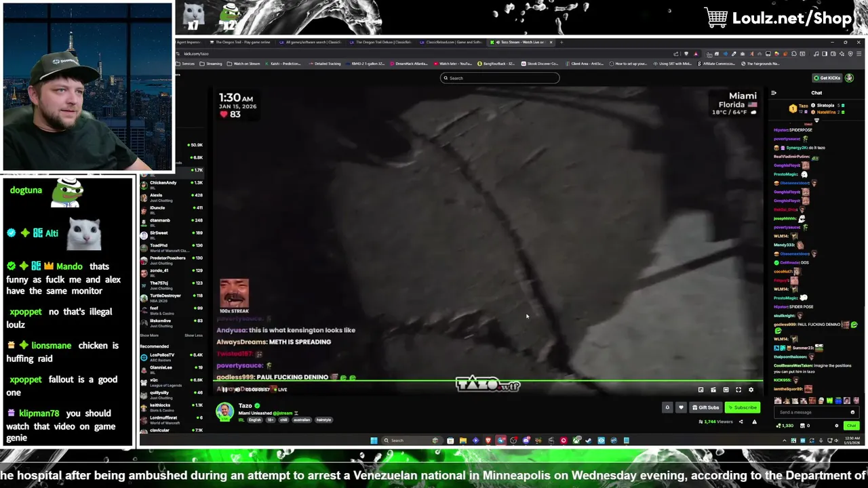Click the Send a message chat field
Viewport: 868px width, 488px height.
[x=816, y=412]
